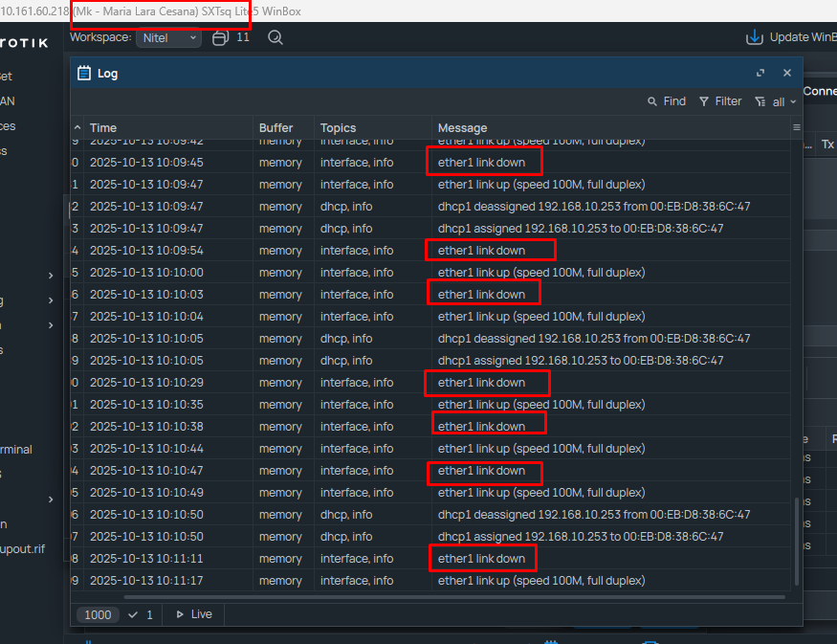Click the magnifier search icon in the top toolbar
Screen dimensions: 837x644
coord(275,37)
